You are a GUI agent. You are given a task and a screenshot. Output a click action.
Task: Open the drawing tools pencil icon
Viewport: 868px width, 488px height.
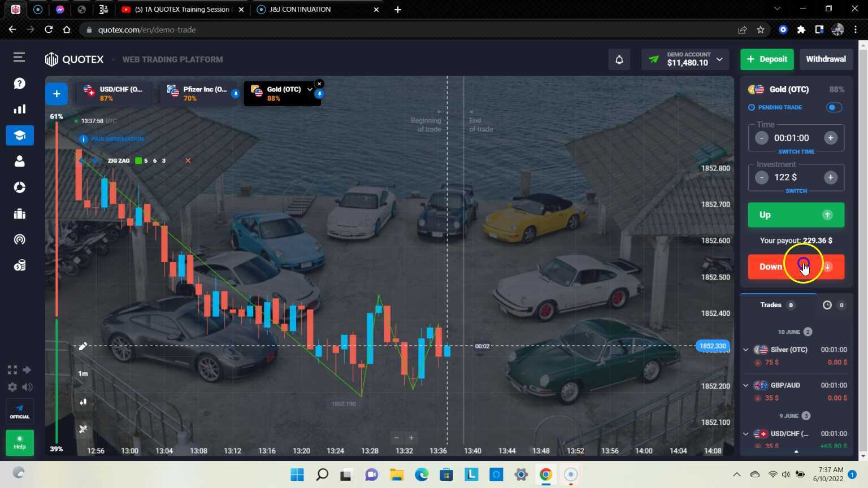point(83,346)
